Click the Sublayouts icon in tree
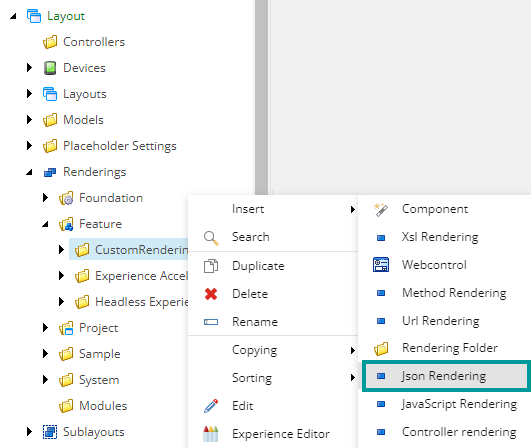Image resolution: width=531 pixels, height=448 pixels. click(x=50, y=432)
